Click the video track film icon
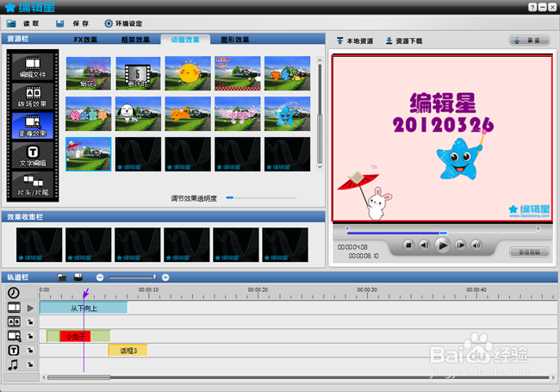560x392 pixels. [x=14, y=308]
